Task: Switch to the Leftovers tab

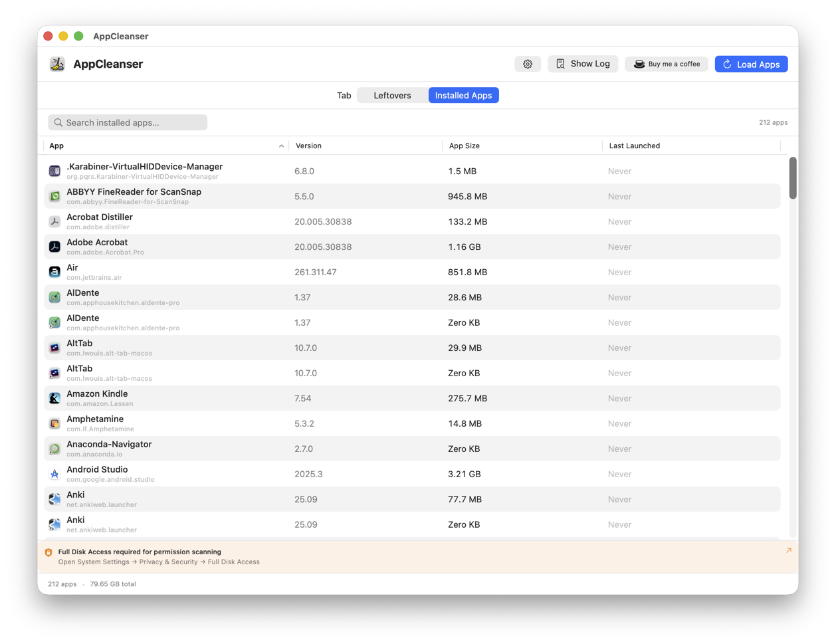Action: [392, 96]
